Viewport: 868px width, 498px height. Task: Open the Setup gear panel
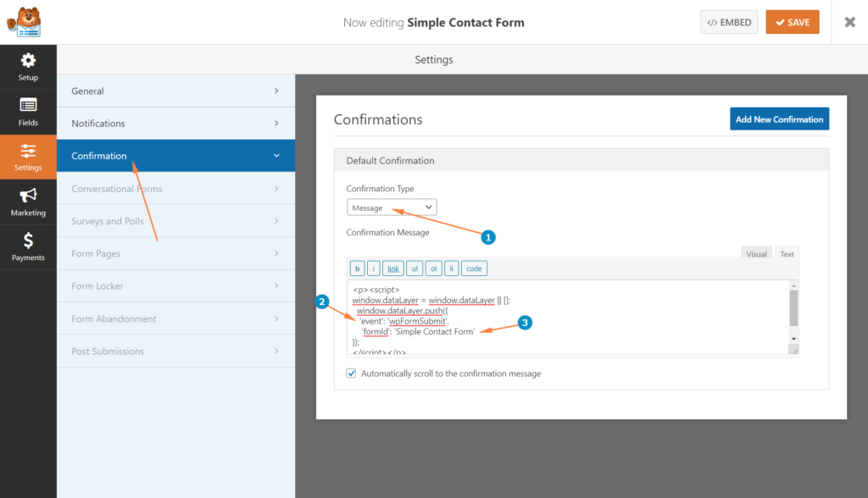(28, 67)
